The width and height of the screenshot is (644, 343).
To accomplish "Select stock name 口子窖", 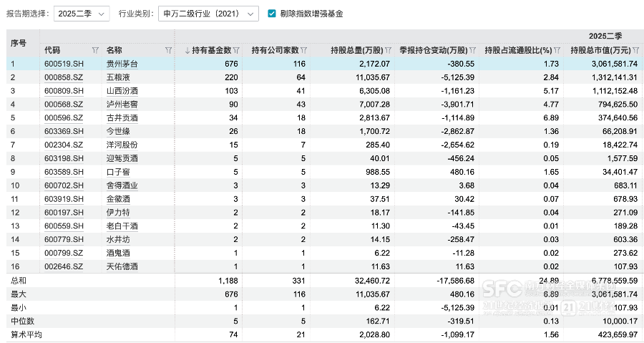I will tap(118, 172).
